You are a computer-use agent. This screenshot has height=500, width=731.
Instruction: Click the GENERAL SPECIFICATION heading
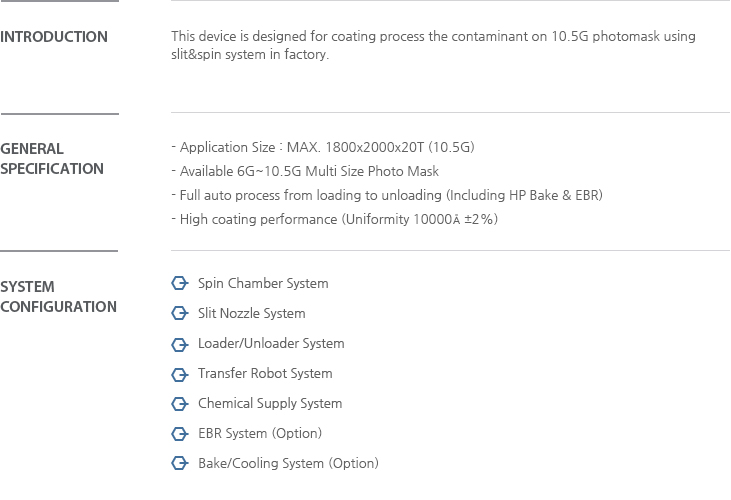52,158
